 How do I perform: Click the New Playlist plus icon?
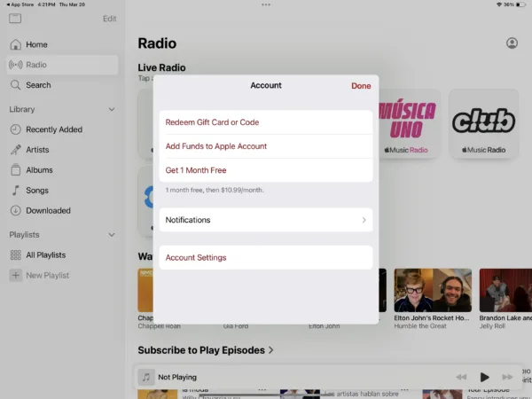(15, 275)
